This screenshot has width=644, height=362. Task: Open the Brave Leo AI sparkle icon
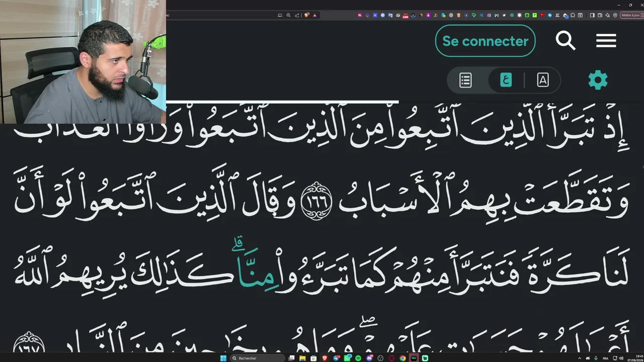point(607,15)
